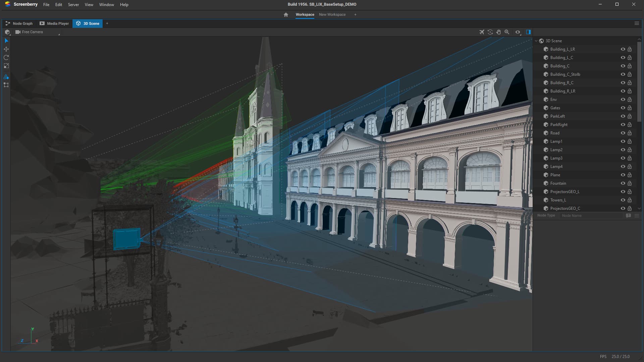Toggle visibility of Fountain
The width and height of the screenshot is (644, 362).
pyautogui.click(x=623, y=183)
